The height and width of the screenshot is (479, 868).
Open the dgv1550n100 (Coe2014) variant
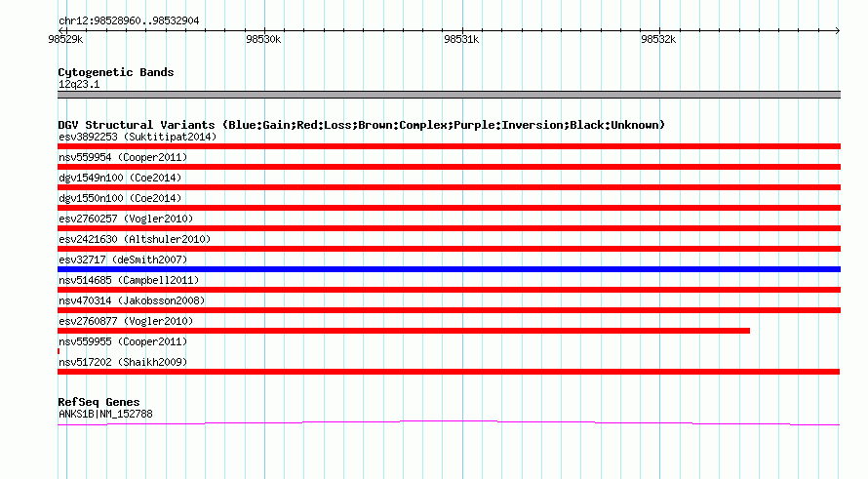pyautogui.click(x=120, y=198)
